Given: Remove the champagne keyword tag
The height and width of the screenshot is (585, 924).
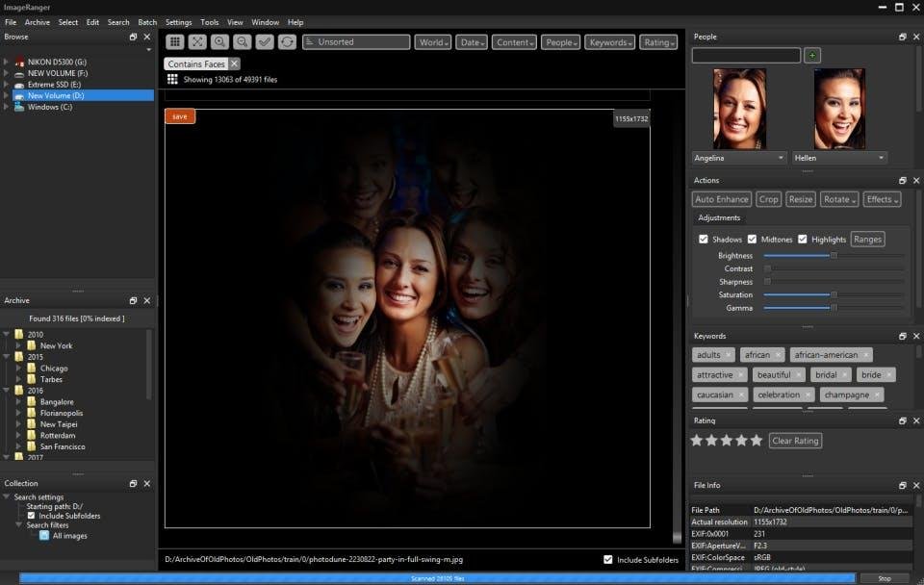Looking at the screenshot, I should click(877, 394).
